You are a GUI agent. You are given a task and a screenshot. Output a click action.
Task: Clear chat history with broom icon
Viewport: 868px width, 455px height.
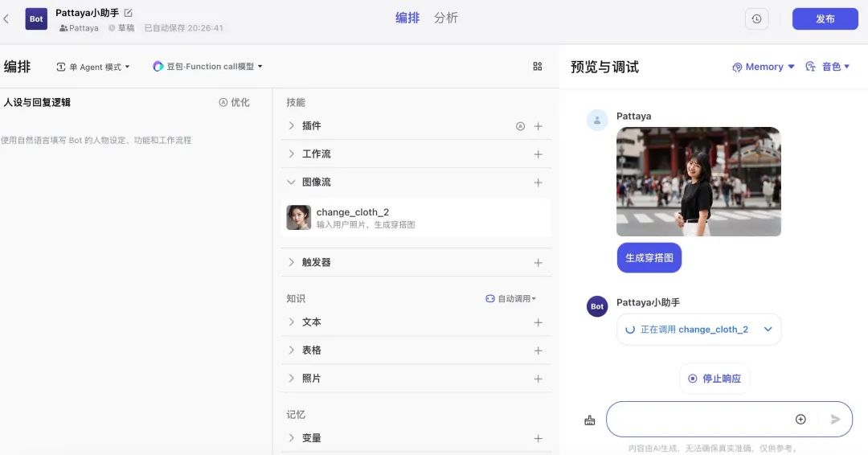[x=590, y=420]
